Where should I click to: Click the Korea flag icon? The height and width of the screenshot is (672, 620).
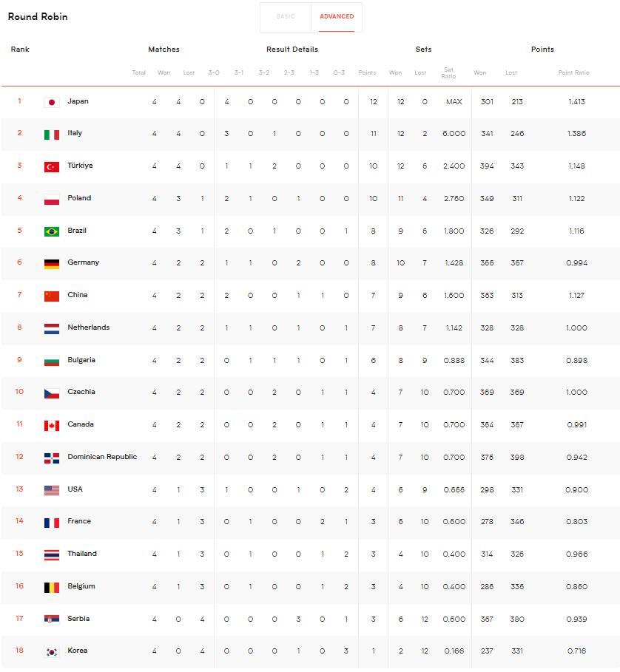(x=52, y=652)
